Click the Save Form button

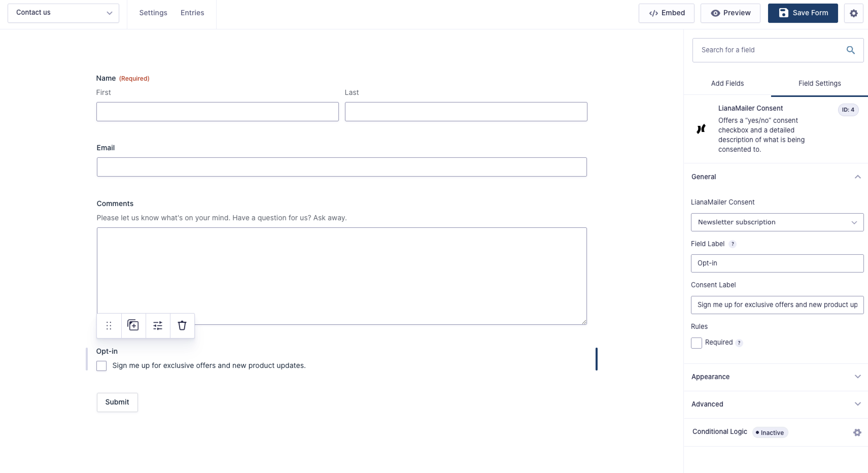coord(803,13)
